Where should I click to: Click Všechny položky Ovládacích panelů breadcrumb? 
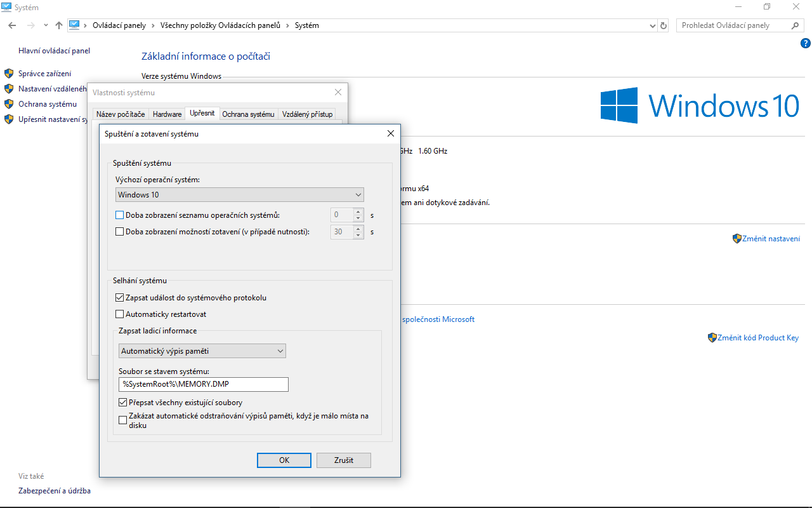coord(219,25)
